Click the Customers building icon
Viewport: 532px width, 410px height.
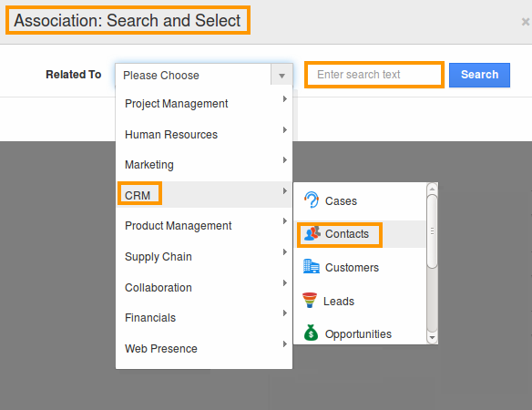(312, 266)
